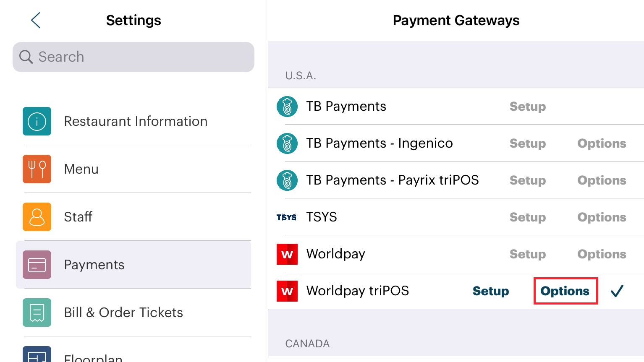This screenshot has height=362, width=644.
Task: Tap the Payments credit card icon
Action: click(37, 265)
